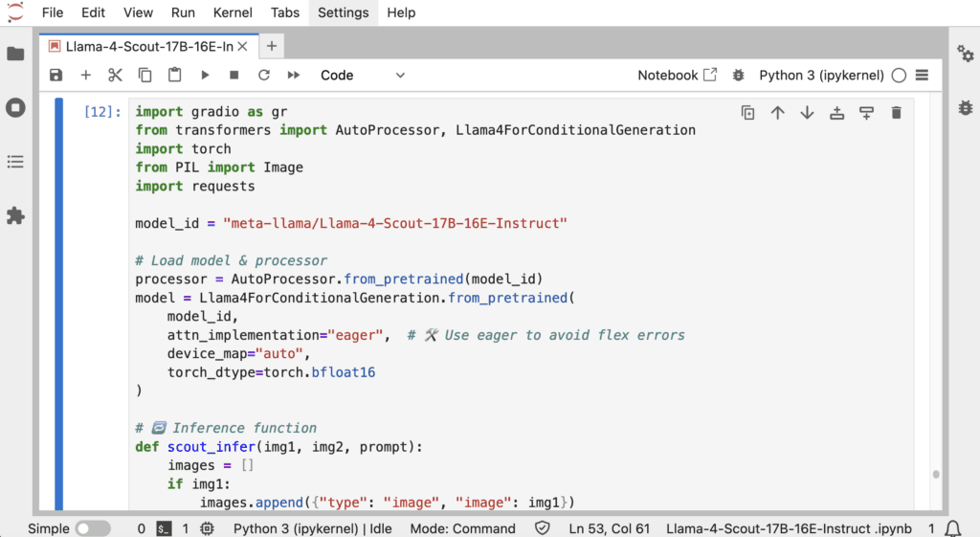The width and height of the screenshot is (980, 537).
Task: Click the '# Load model & processor' comment
Action: 232,260
